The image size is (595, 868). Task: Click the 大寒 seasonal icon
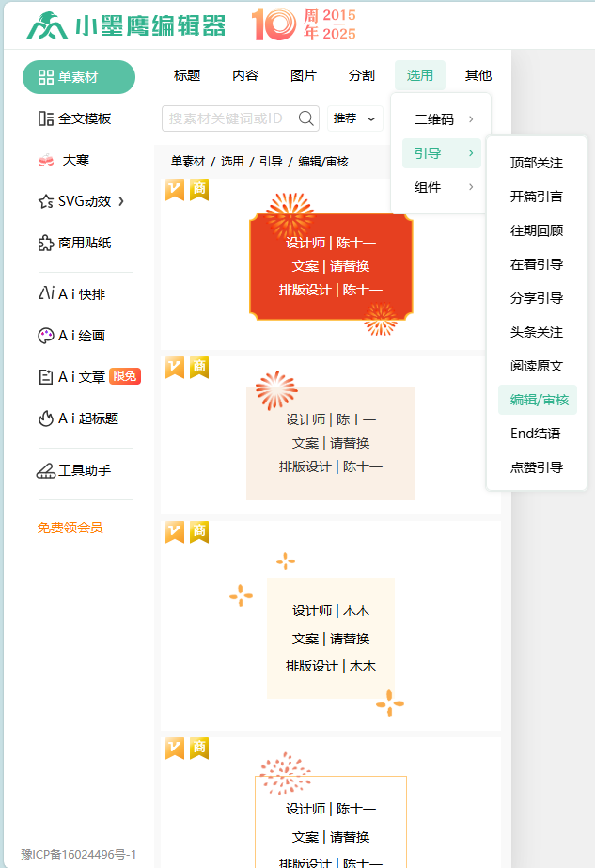coord(46,161)
